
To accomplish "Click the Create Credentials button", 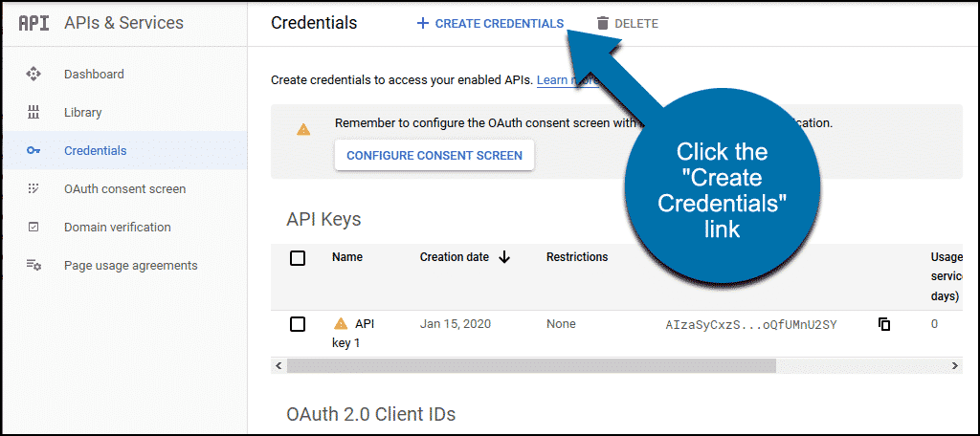I will [x=490, y=24].
